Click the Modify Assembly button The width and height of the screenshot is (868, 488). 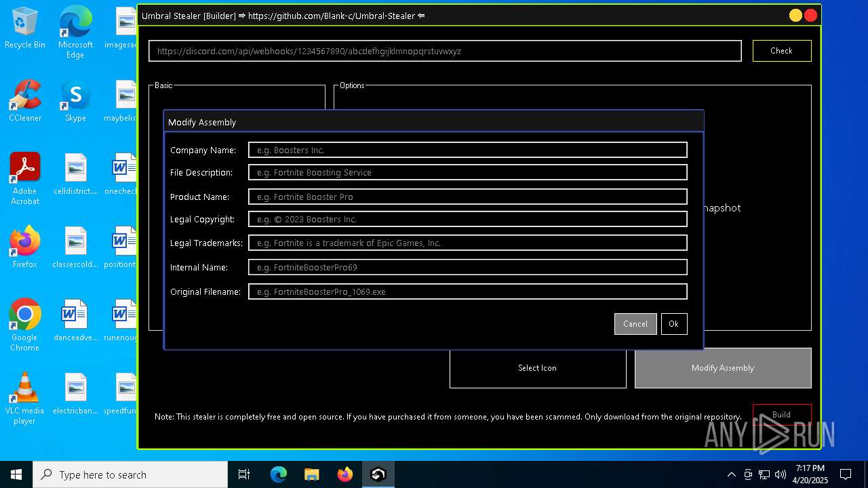pyautogui.click(x=723, y=368)
